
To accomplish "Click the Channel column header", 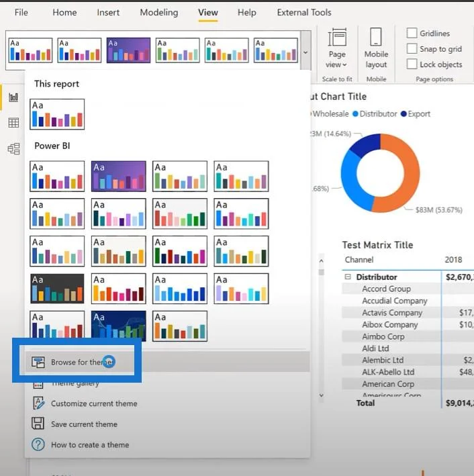I will [x=359, y=260].
